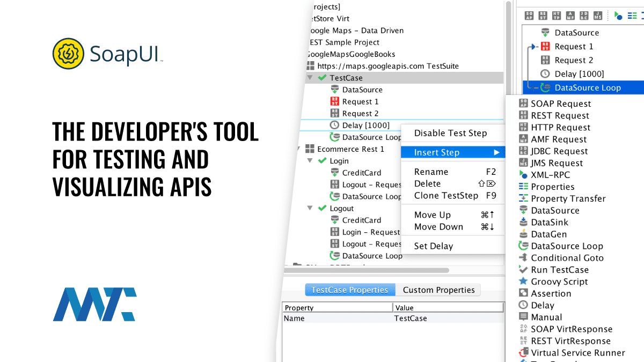
Task: Click the SOAP request toolbar icon
Action: point(529,15)
